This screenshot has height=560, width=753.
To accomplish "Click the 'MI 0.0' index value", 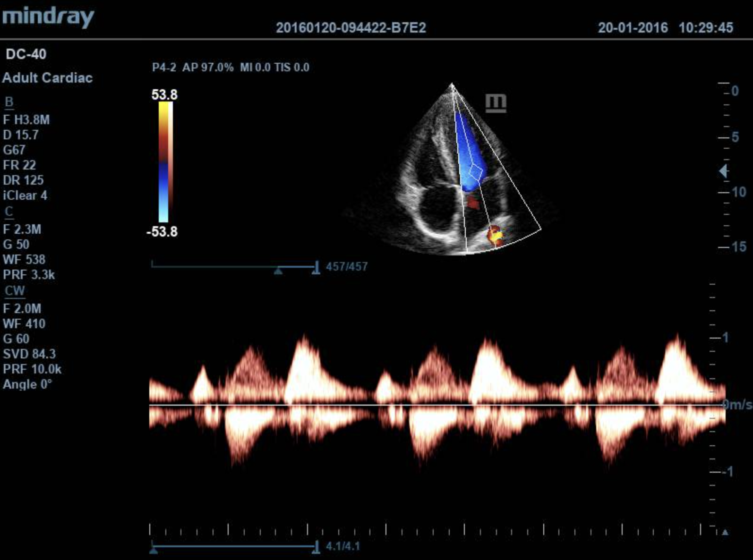I will pyautogui.click(x=255, y=68).
